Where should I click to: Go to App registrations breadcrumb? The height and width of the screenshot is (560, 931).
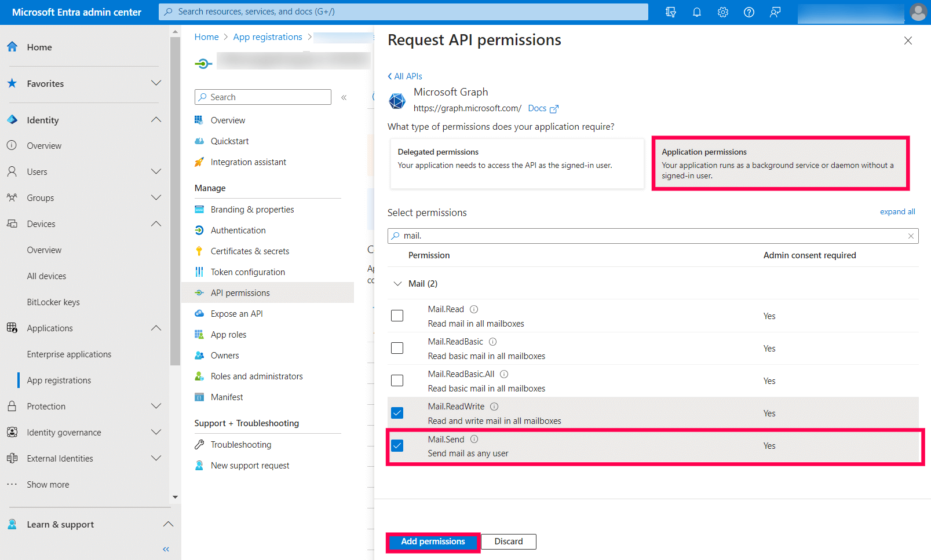(267, 36)
